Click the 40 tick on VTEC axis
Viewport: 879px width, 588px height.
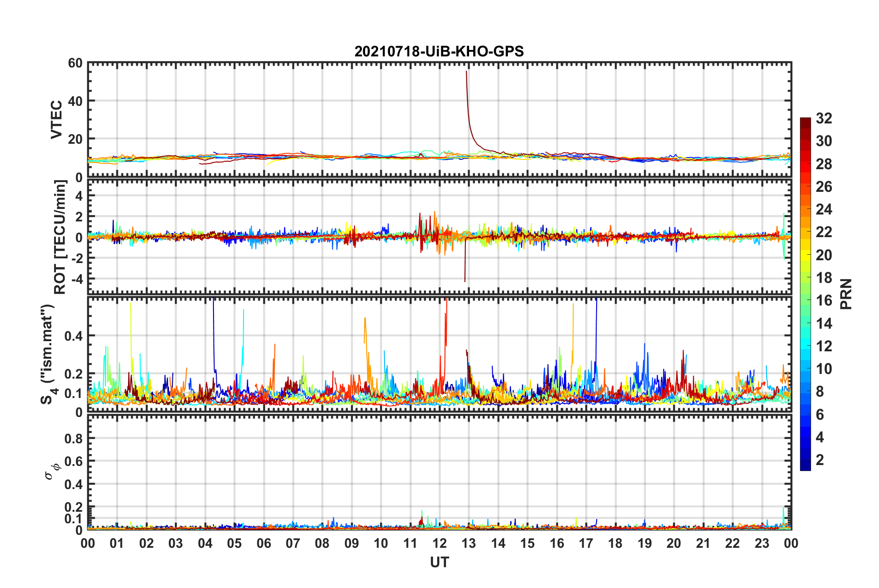pos(75,101)
